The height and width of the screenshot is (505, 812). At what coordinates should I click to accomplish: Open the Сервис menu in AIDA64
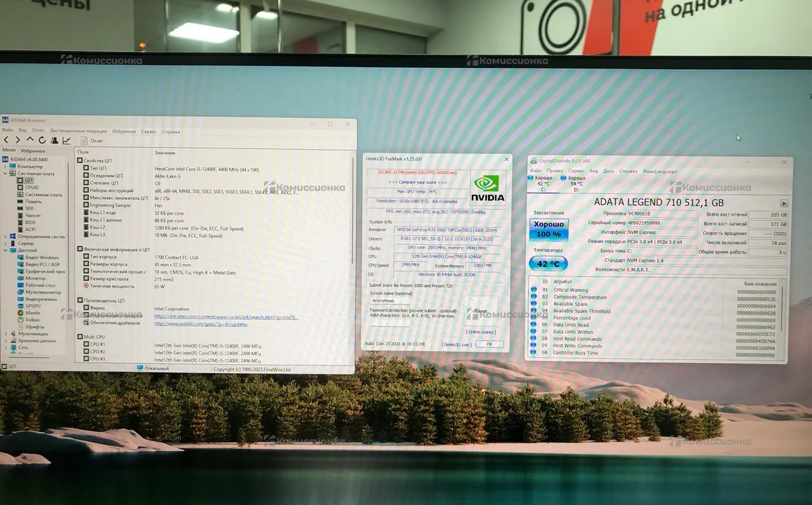(x=149, y=131)
